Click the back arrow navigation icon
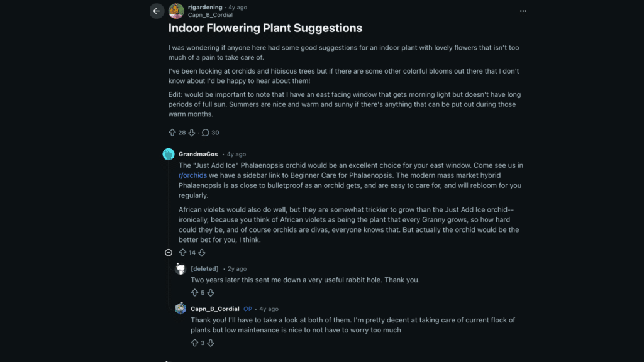644x362 pixels. (157, 11)
